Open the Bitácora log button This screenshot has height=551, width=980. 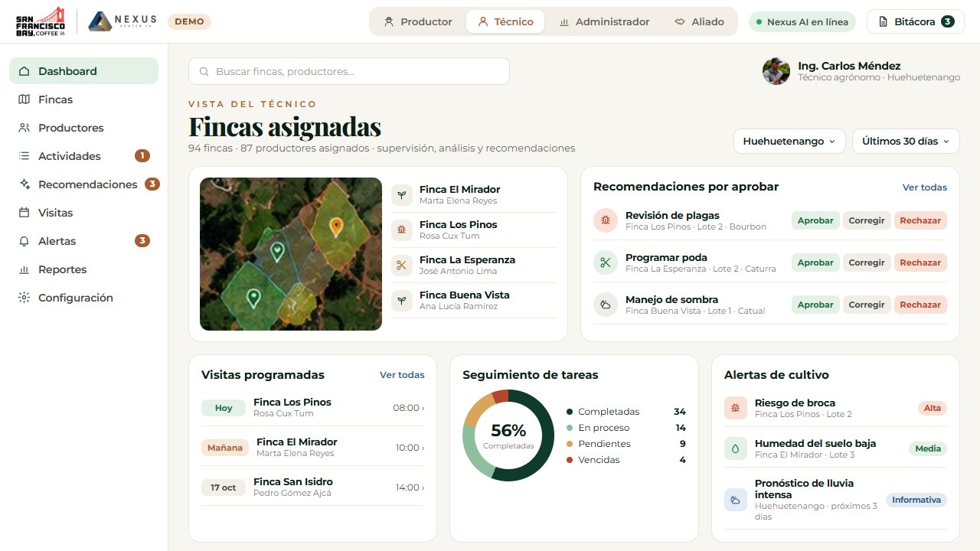click(x=916, y=21)
